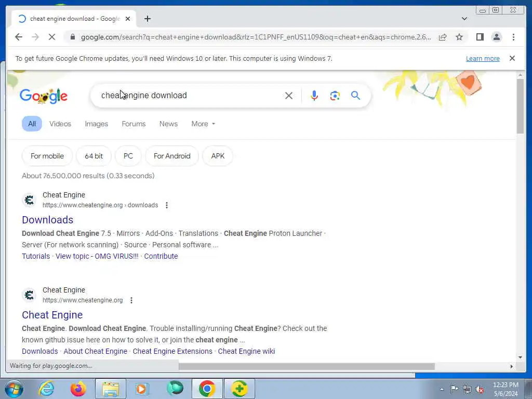Viewport: 532px width, 399px height.
Task: Open the Cheat Engine homepage result
Action: [52, 315]
